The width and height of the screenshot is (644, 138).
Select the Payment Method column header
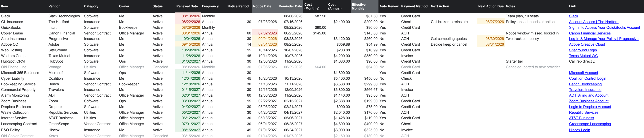click(414, 6)
